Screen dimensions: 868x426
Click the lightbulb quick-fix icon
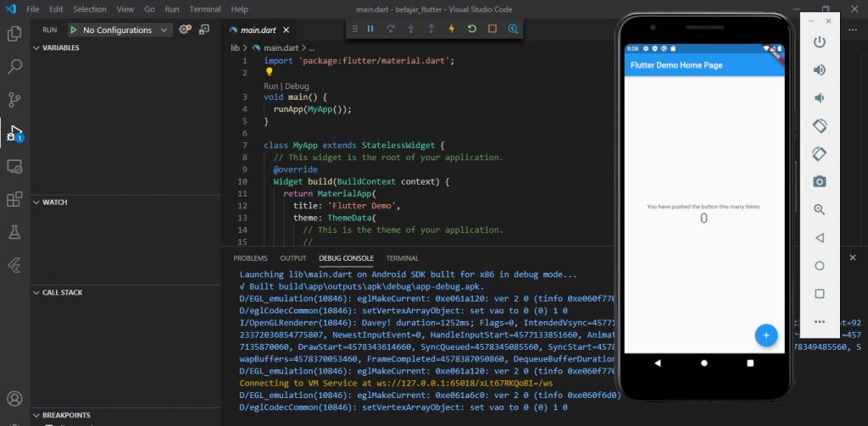click(x=269, y=72)
